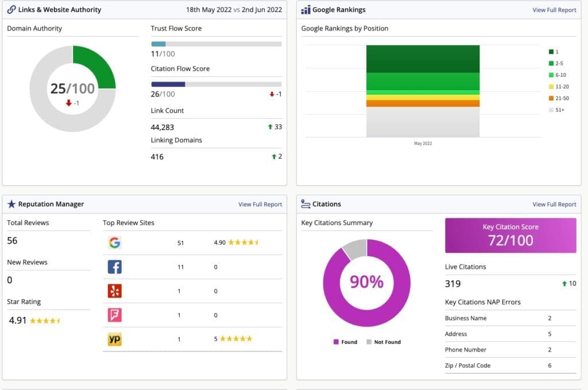Select the Facebook review site icon

coord(115,267)
